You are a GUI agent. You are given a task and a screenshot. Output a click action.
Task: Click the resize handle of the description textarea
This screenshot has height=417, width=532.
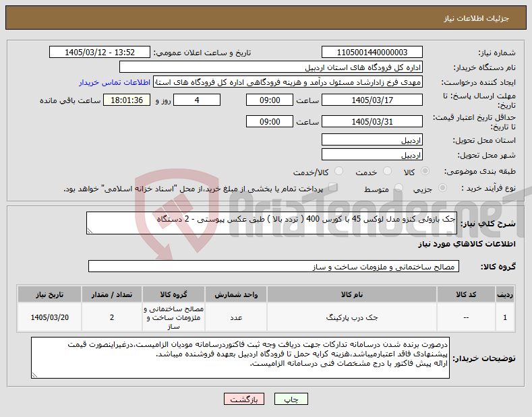[x=90, y=231]
